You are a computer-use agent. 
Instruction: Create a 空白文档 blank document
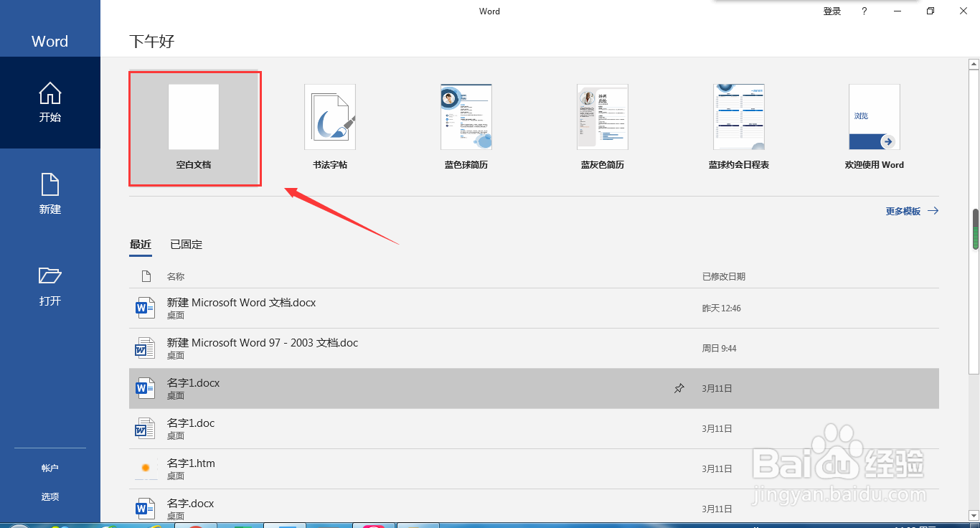(194, 128)
